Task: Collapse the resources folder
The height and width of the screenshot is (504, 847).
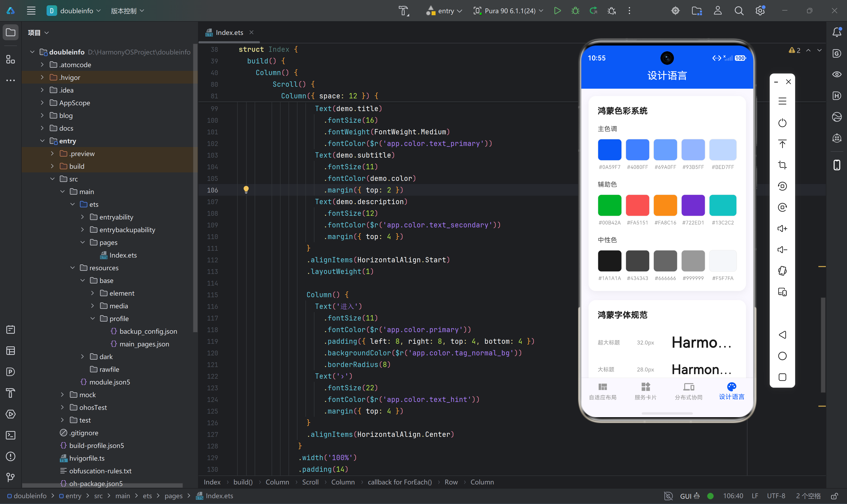Action: [73, 268]
